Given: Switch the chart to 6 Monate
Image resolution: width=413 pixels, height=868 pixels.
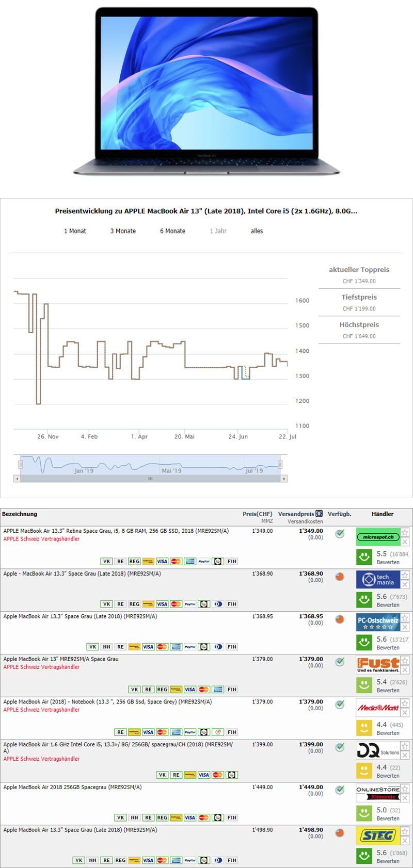Looking at the screenshot, I should pos(172,231).
